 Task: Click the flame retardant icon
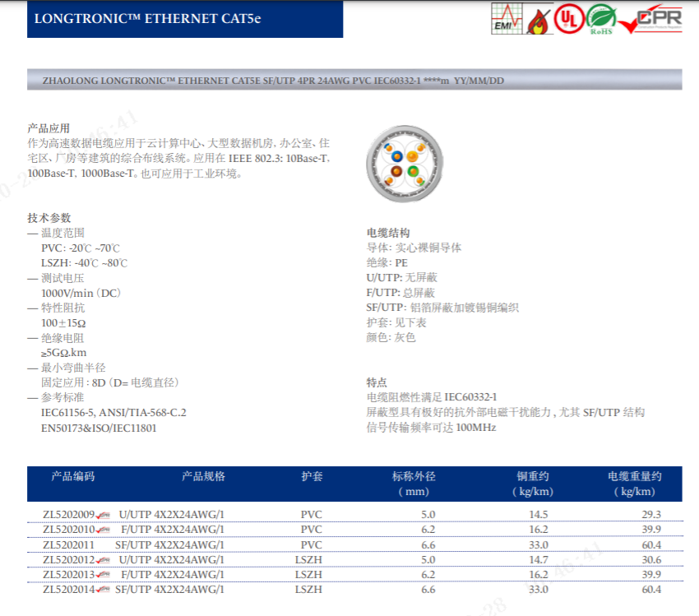click(x=538, y=21)
